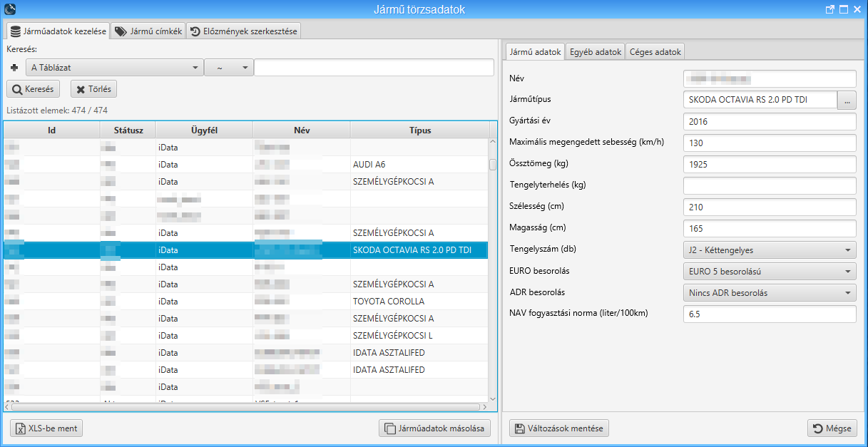Open the tilde operator dropdown
Screen dimensions: 868x447
tap(228, 68)
